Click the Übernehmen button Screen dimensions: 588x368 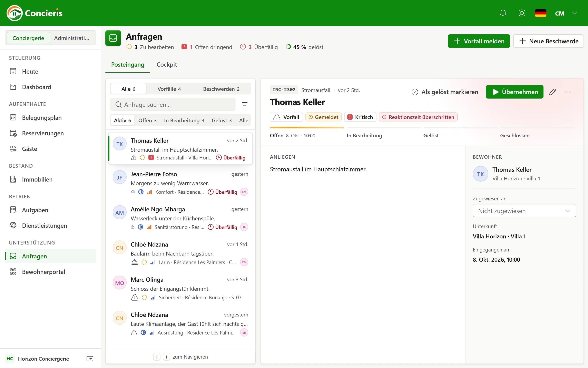point(514,92)
